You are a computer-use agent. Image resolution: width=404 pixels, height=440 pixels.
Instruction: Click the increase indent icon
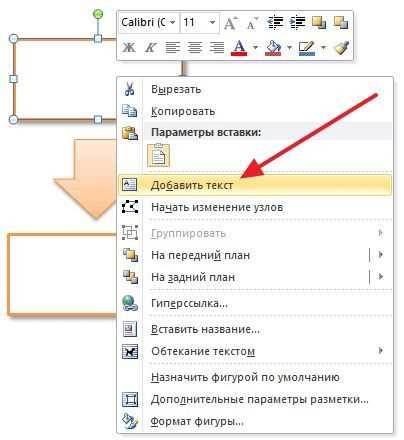[x=297, y=23]
